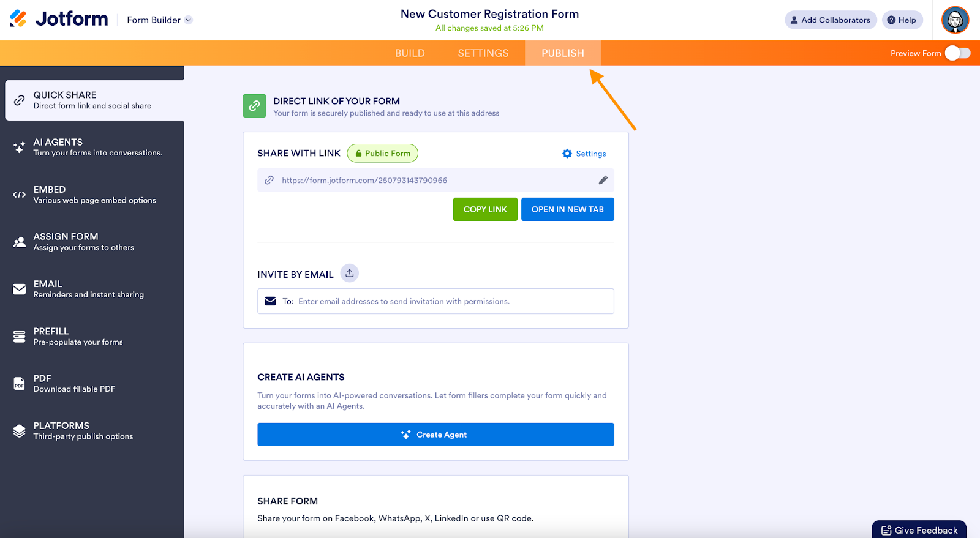
Task: Open Platforms third-party publish options
Action: point(92,431)
